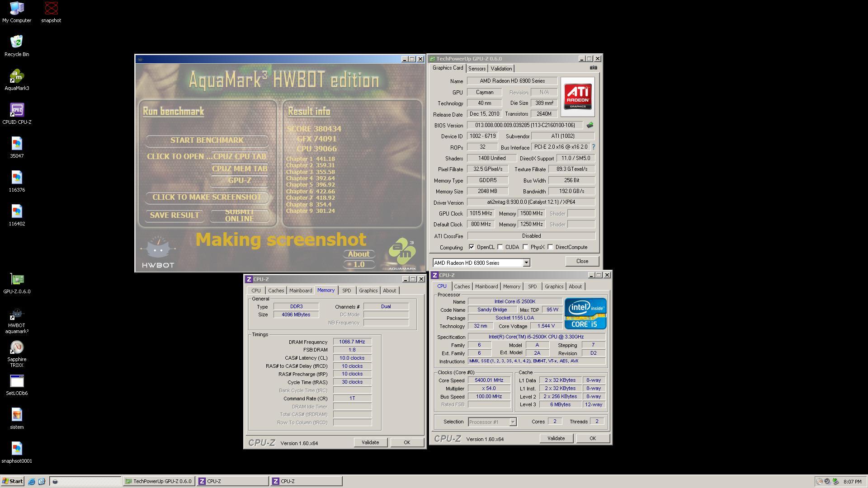The height and width of the screenshot is (488, 868).
Task: Click the taskbar clock showing 8:07 PM
Action: click(x=852, y=482)
